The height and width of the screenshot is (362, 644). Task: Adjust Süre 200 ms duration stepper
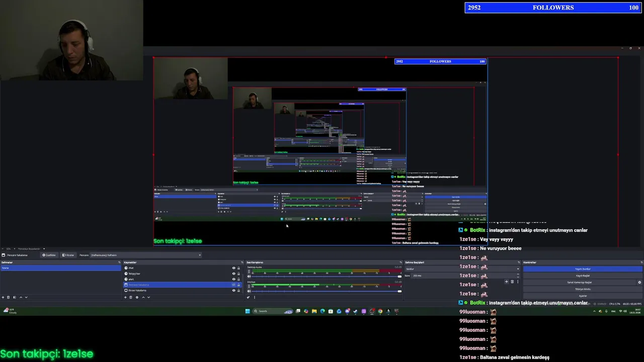pyautogui.click(x=518, y=276)
